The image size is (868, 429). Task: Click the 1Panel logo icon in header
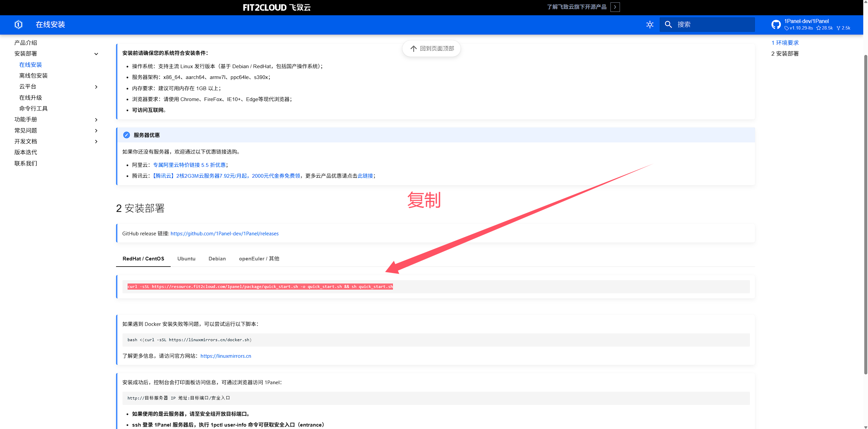[x=19, y=24]
